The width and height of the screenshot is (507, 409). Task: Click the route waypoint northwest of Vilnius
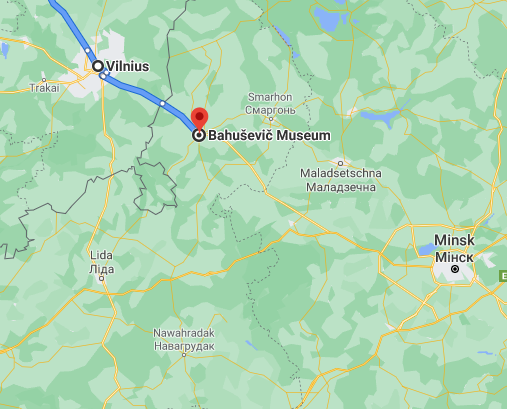tap(88, 51)
